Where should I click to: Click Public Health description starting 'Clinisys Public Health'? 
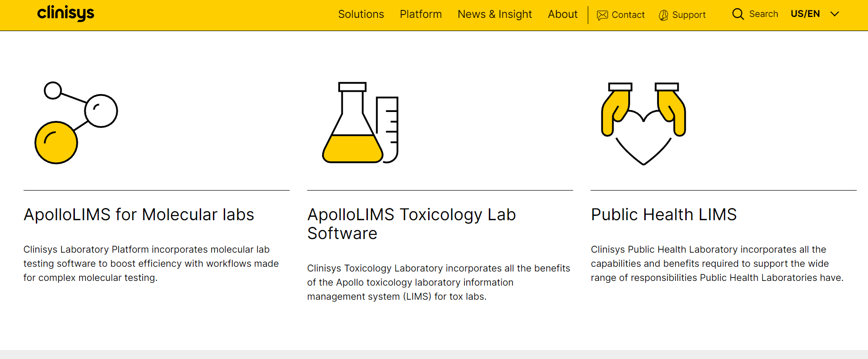point(717,263)
